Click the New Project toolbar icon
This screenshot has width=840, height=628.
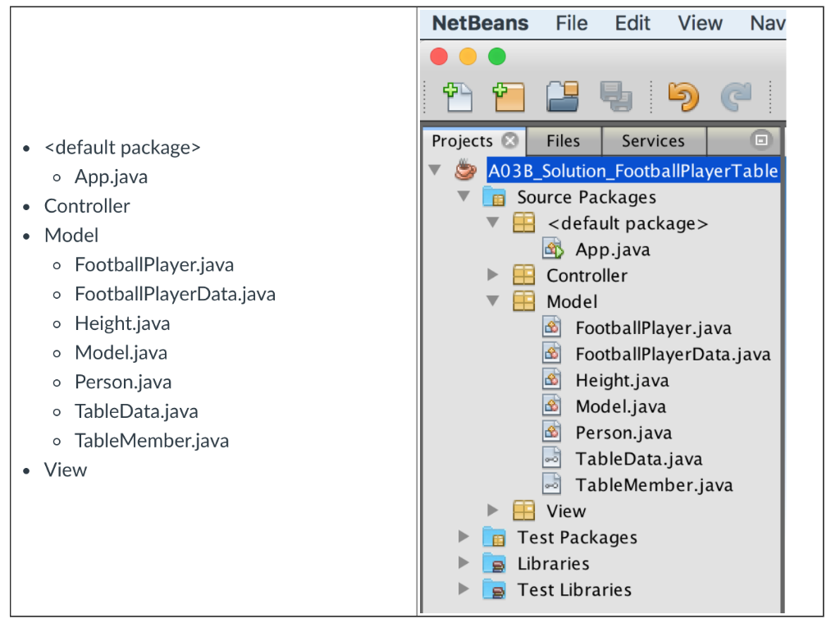click(511, 96)
